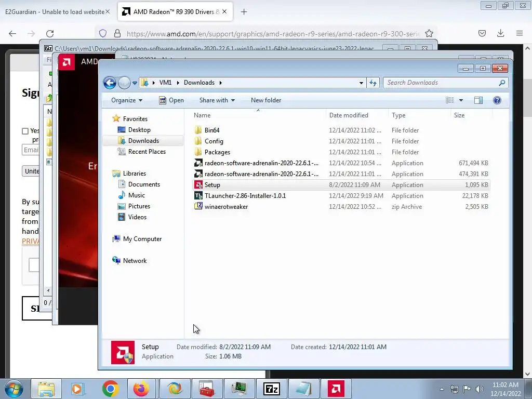The height and width of the screenshot is (399, 532).
Task: Click the taskbar clock
Action: click(505, 389)
